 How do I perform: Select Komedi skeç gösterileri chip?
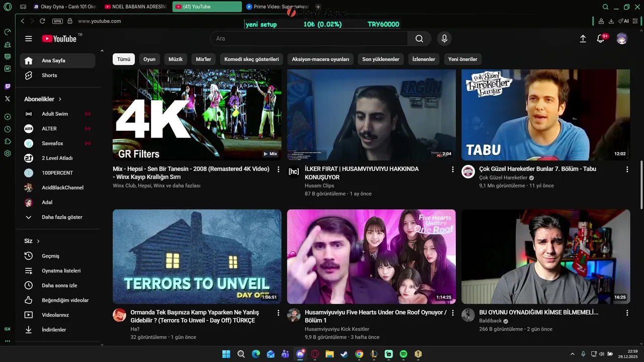click(x=252, y=59)
